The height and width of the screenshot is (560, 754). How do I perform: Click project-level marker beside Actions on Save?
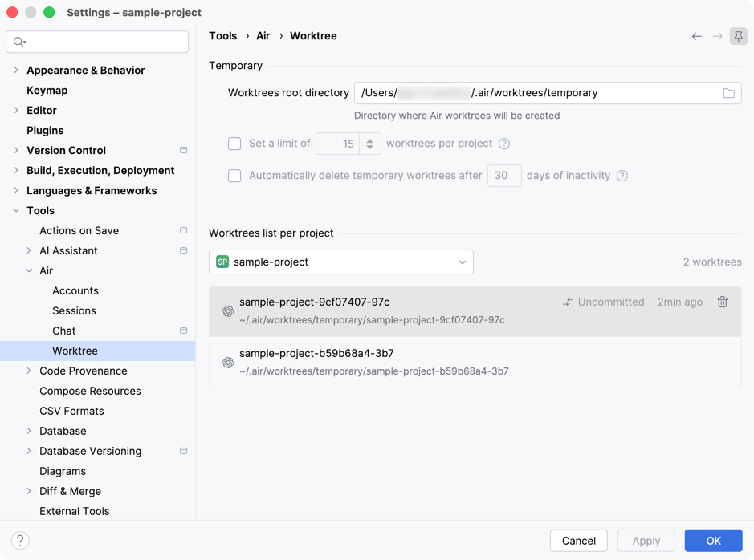click(x=183, y=230)
